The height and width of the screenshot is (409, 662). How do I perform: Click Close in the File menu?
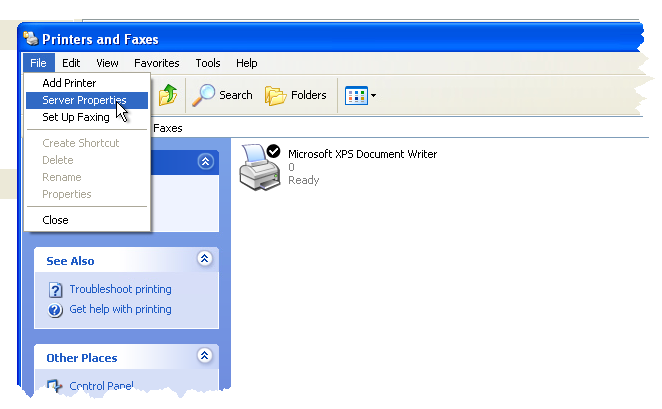55,220
